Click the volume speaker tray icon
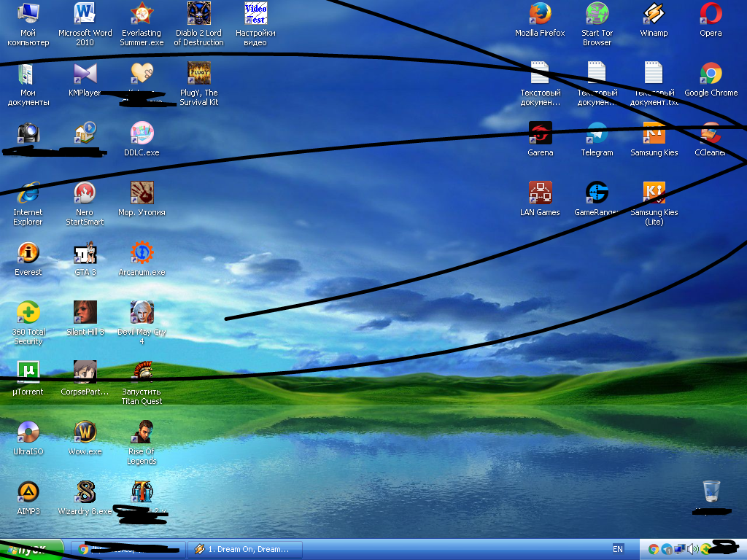The width and height of the screenshot is (747, 560). (693, 550)
